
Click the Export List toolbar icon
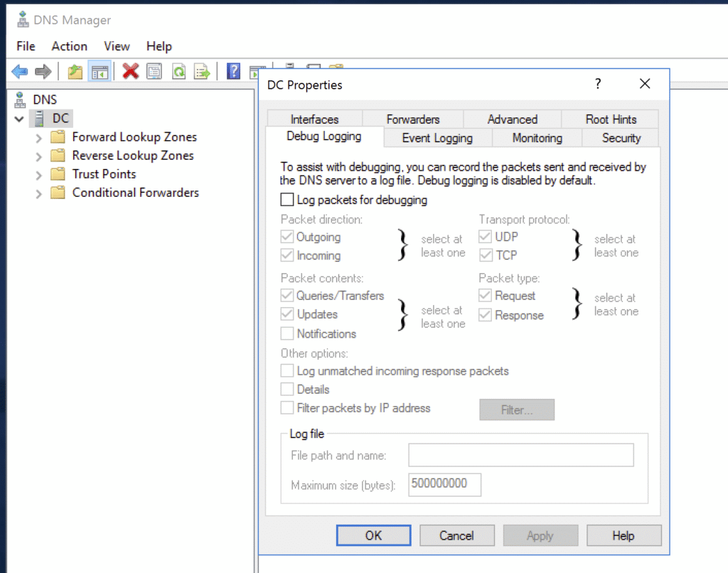203,71
